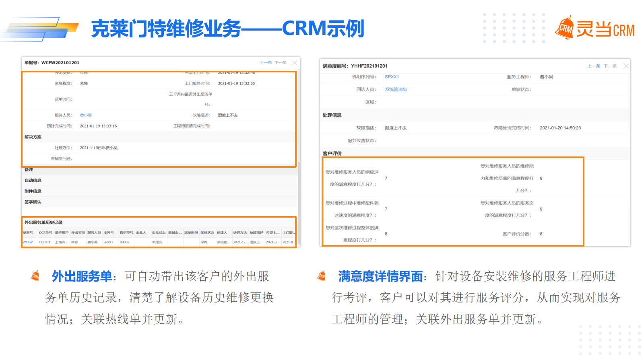This screenshot has height=362, width=644.
Task: Expand the 备注 section
Action: [x=29, y=170]
